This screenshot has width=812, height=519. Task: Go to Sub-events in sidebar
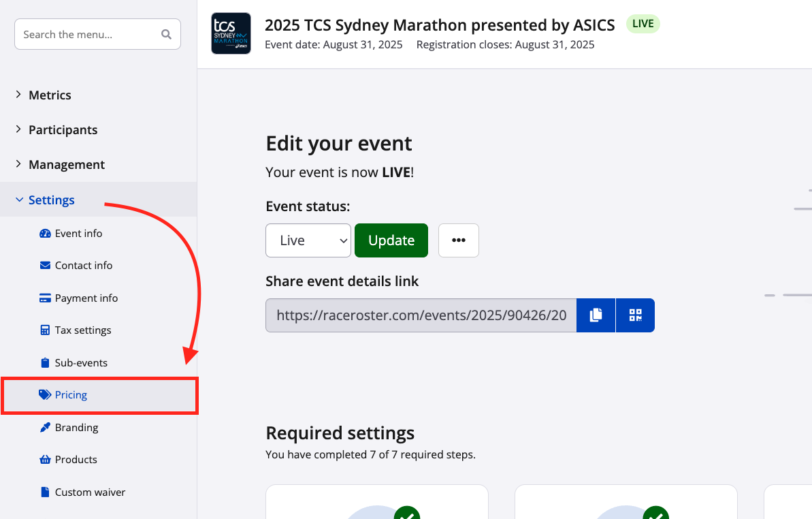click(x=81, y=363)
